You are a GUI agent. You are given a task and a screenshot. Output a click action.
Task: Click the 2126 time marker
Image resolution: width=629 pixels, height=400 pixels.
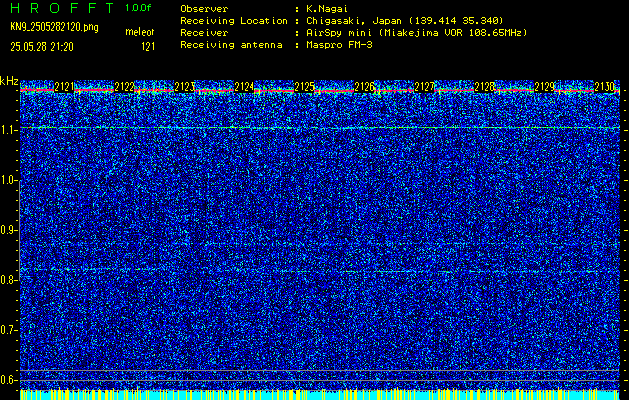pos(365,87)
